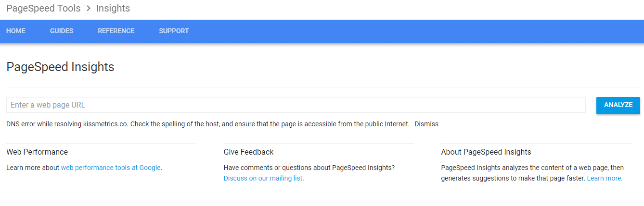The height and width of the screenshot is (206, 644).
Task: Click the 'PageSpeed Insights analyzes the content' paragraph
Action: click(532, 168)
